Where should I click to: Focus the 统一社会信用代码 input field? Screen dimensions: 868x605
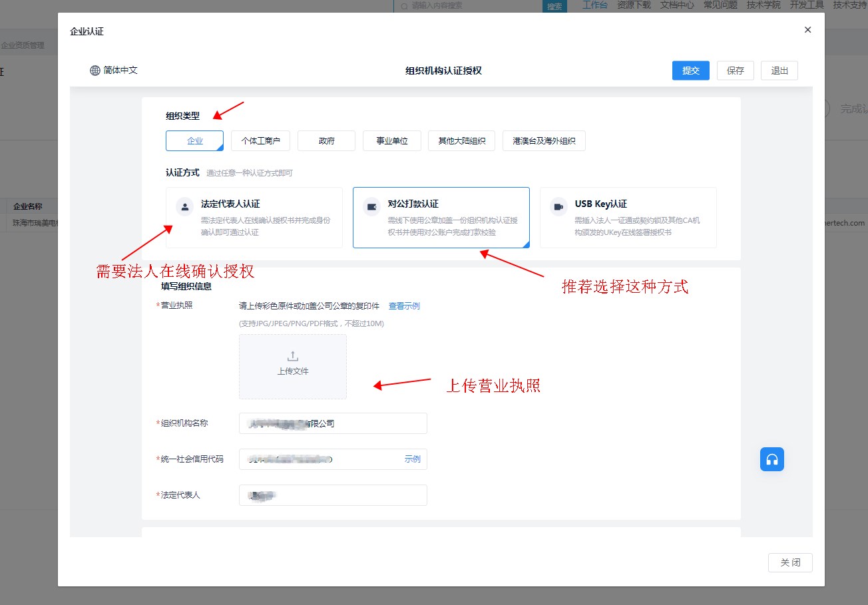333,459
